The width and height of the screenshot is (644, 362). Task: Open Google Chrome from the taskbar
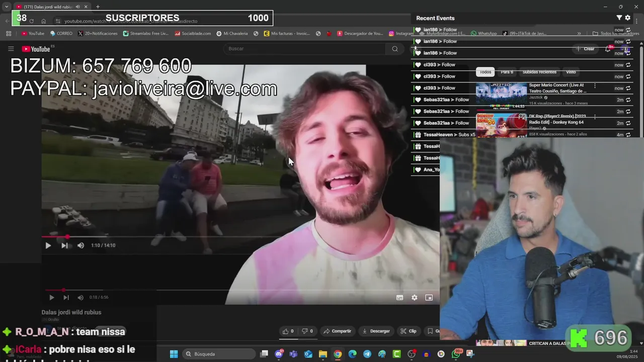click(x=338, y=354)
